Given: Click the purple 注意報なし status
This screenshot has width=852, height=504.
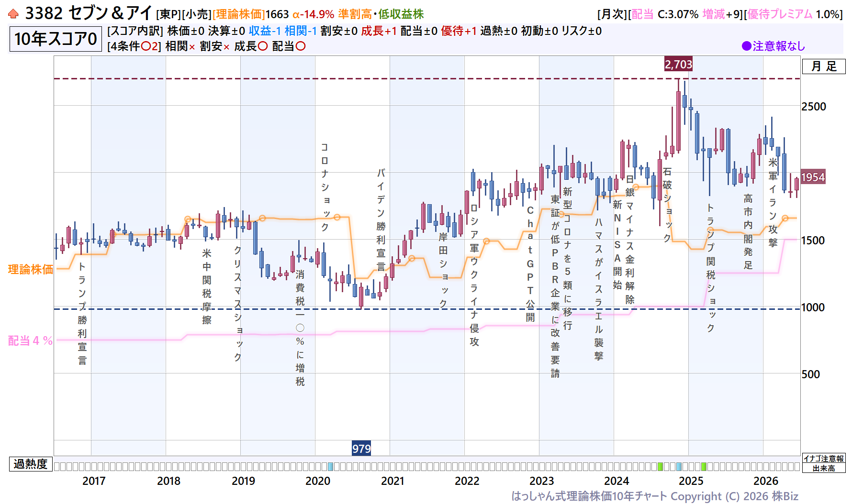Looking at the screenshot, I should [x=773, y=46].
